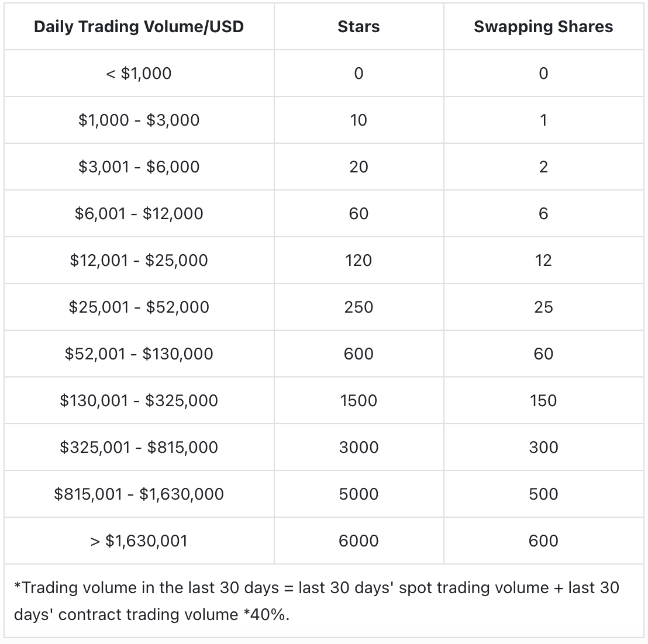Click the 6000 stars value
The width and height of the screenshot is (648, 644).
tap(359, 541)
